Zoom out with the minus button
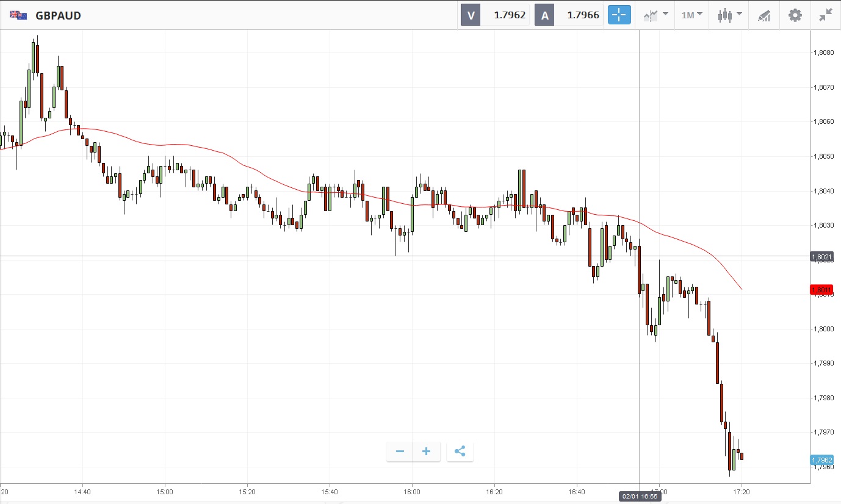 click(x=400, y=452)
